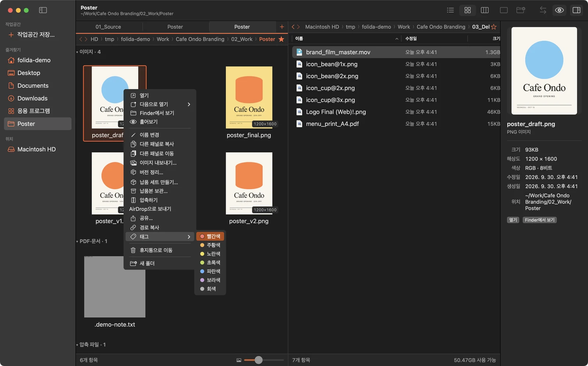
Task: Go forward using the right pane's forward chevron
Action: (x=298, y=27)
